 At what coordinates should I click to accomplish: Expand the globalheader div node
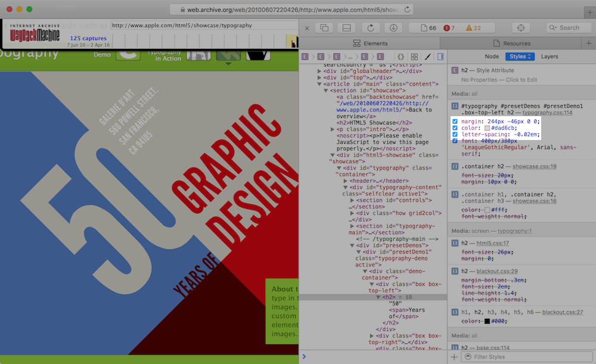(319, 71)
